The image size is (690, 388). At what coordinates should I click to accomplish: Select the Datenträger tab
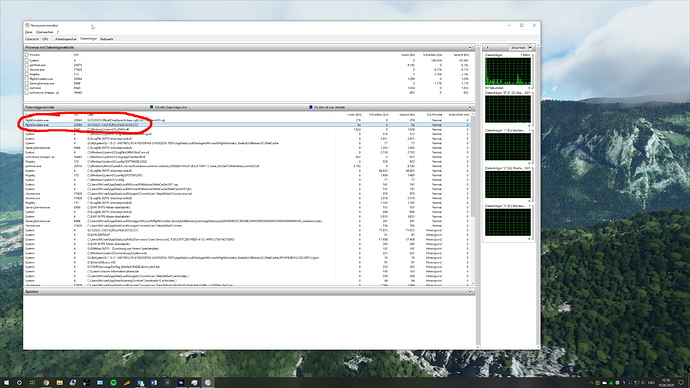coord(88,39)
